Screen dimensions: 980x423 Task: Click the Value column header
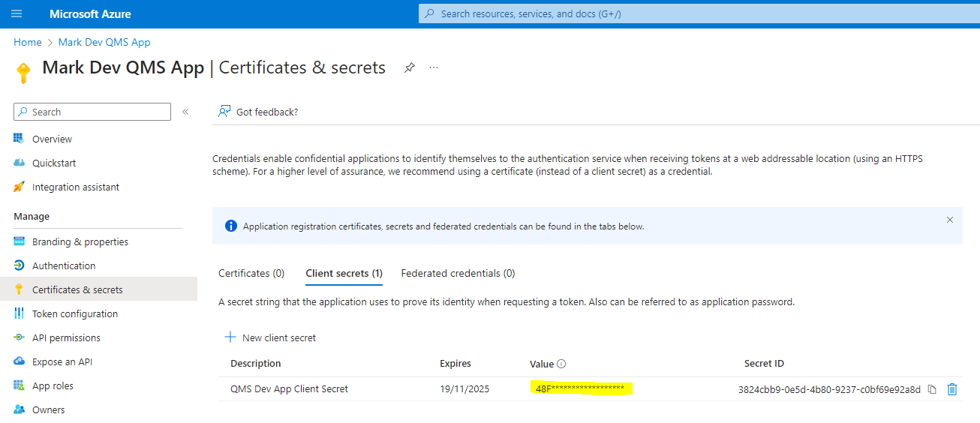(542, 364)
